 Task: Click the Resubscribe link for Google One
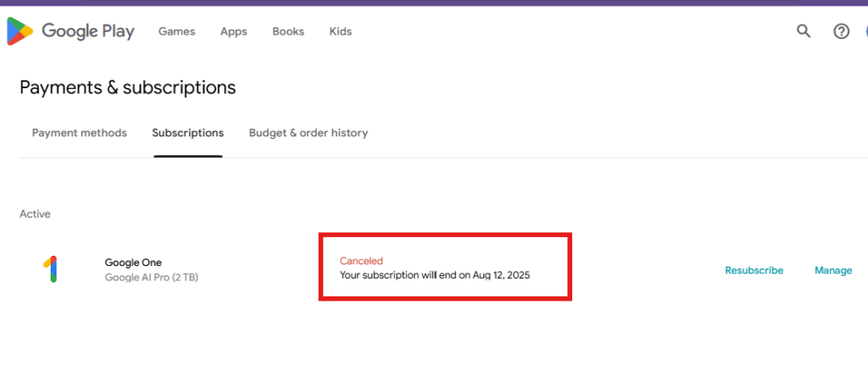(x=754, y=270)
